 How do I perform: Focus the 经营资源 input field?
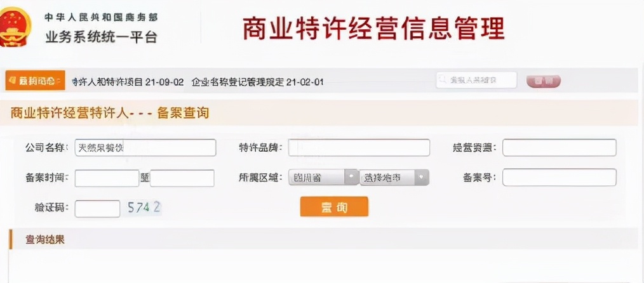tap(560, 148)
